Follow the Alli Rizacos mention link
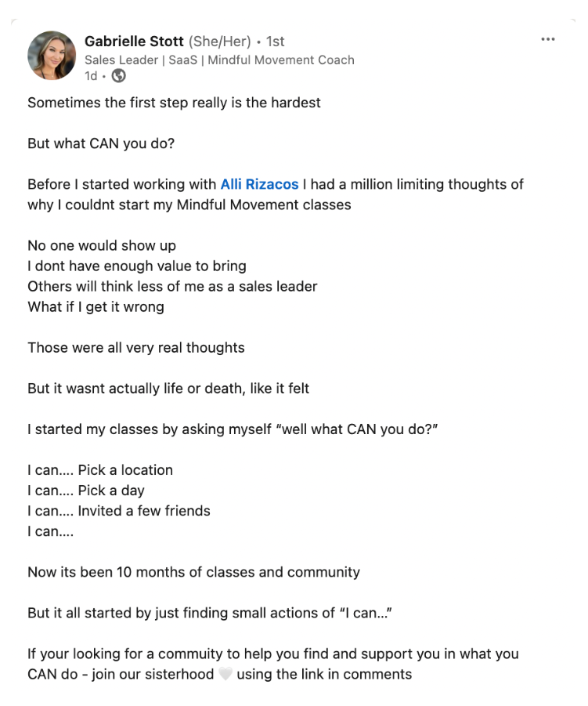This screenshot has height=706, width=588. pos(259,184)
